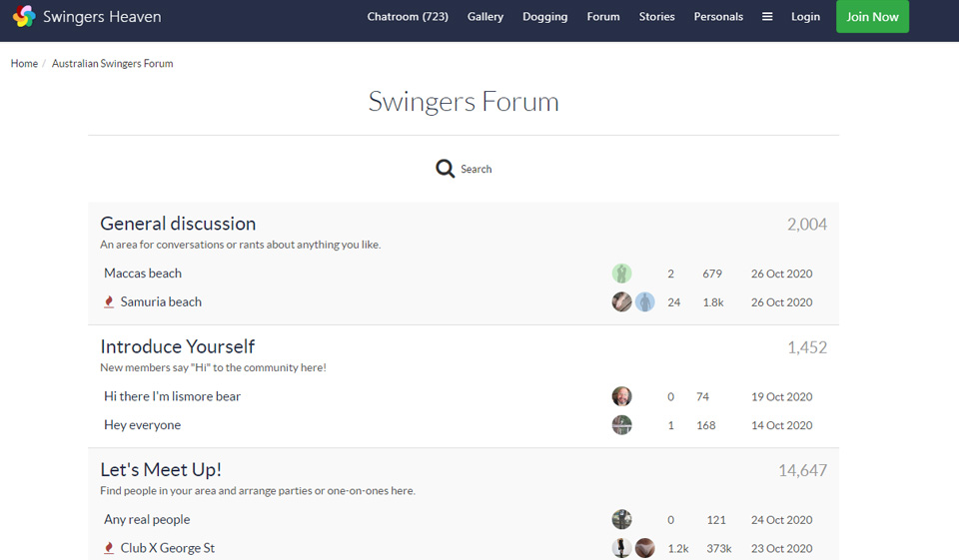Viewport: 959px width, 560px height.
Task: Click the magnifying glass search icon
Action: point(446,169)
